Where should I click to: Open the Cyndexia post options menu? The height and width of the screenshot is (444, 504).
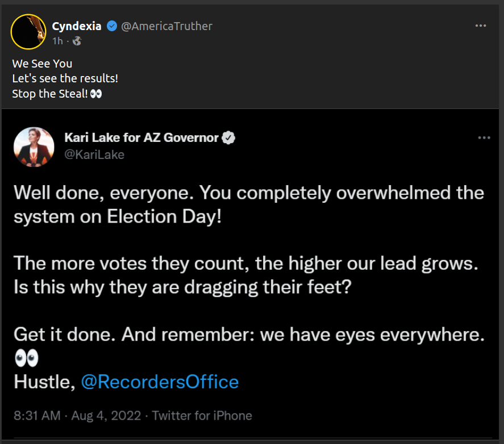point(481,26)
